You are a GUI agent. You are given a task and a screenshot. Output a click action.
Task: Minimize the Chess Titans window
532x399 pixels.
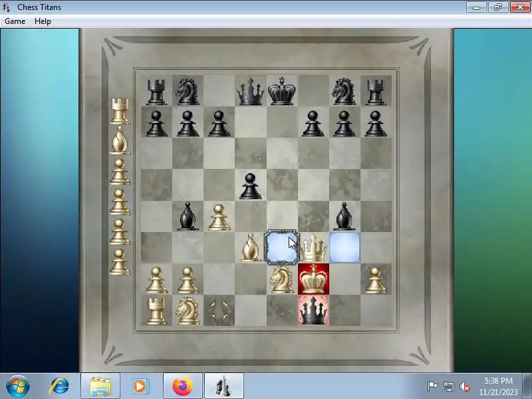point(476,7)
